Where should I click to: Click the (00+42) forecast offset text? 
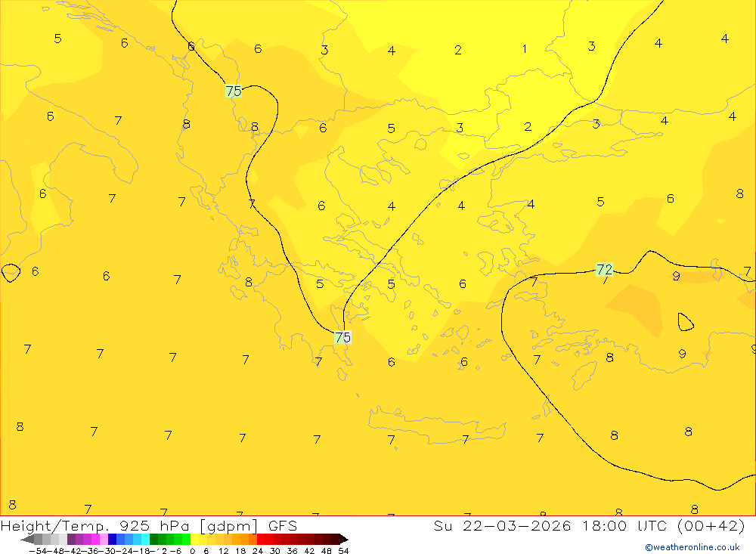coord(711,525)
